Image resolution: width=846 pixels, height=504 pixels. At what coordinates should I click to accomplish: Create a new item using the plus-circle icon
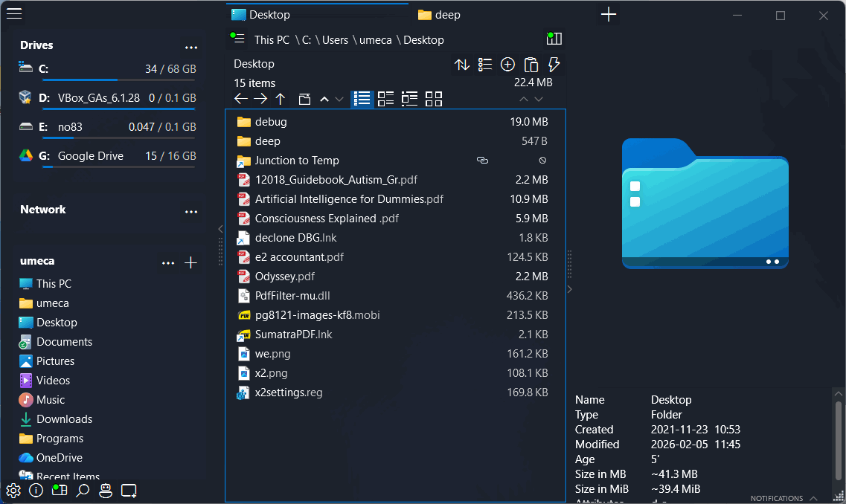pos(508,64)
